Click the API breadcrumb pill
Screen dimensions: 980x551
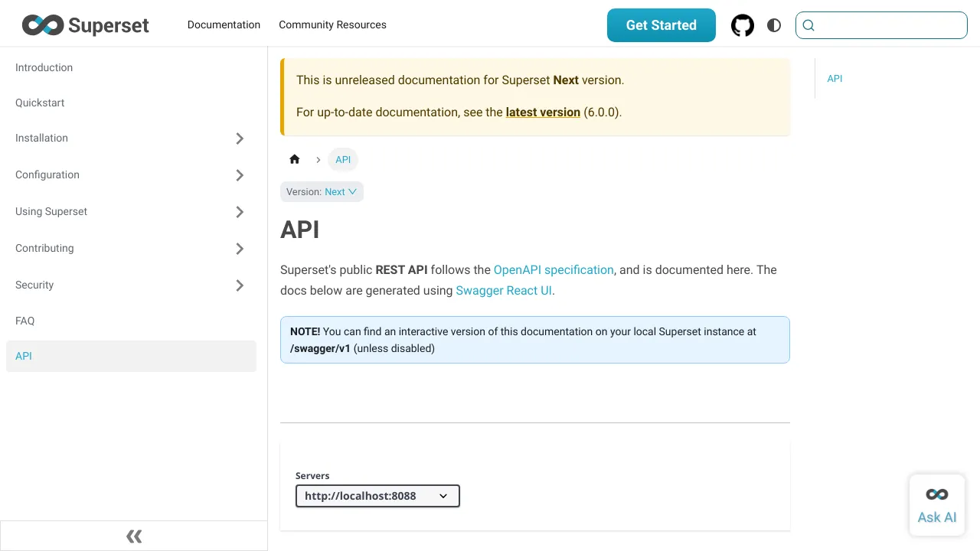click(343, 159)
